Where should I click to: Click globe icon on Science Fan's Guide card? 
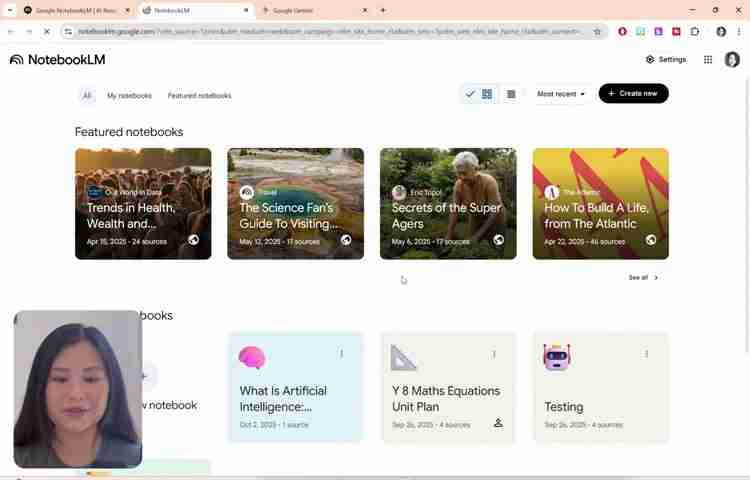[x=346, y=240]
